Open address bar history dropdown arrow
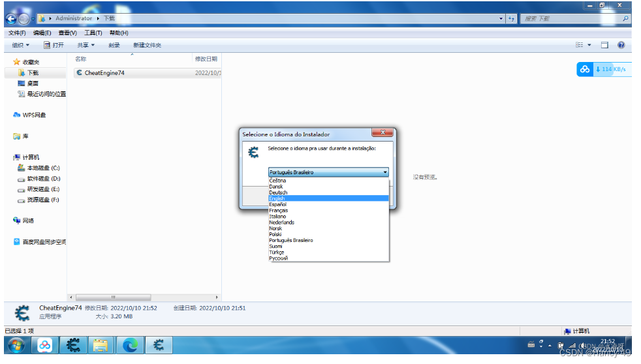This screenshot has width=641, height=364. coord(501,19)
